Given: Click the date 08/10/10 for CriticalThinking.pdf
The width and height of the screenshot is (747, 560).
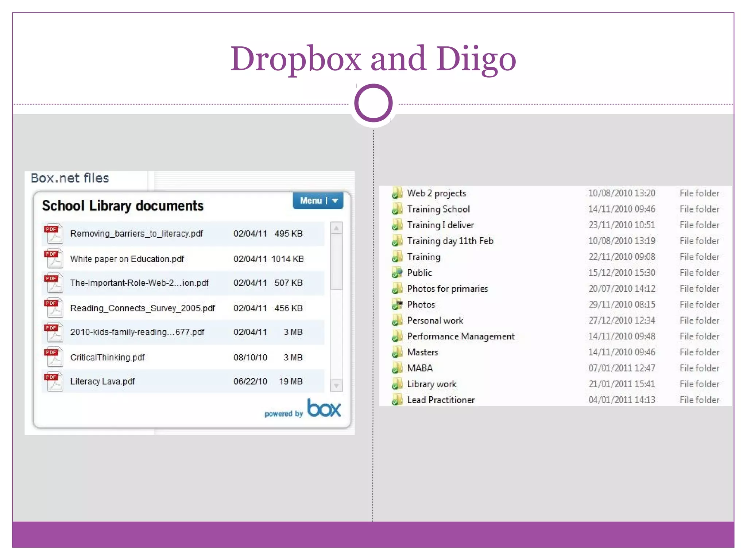Looking at the screenshot, I should [250, 357].
